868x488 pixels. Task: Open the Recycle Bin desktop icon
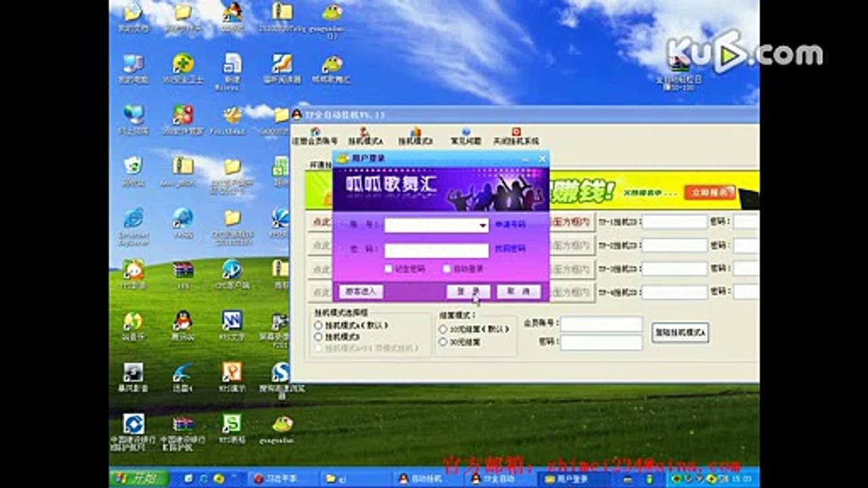133,171
